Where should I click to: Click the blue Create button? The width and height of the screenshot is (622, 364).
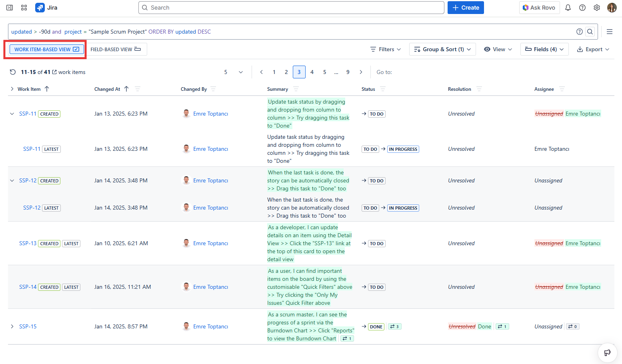click(466, 8)
